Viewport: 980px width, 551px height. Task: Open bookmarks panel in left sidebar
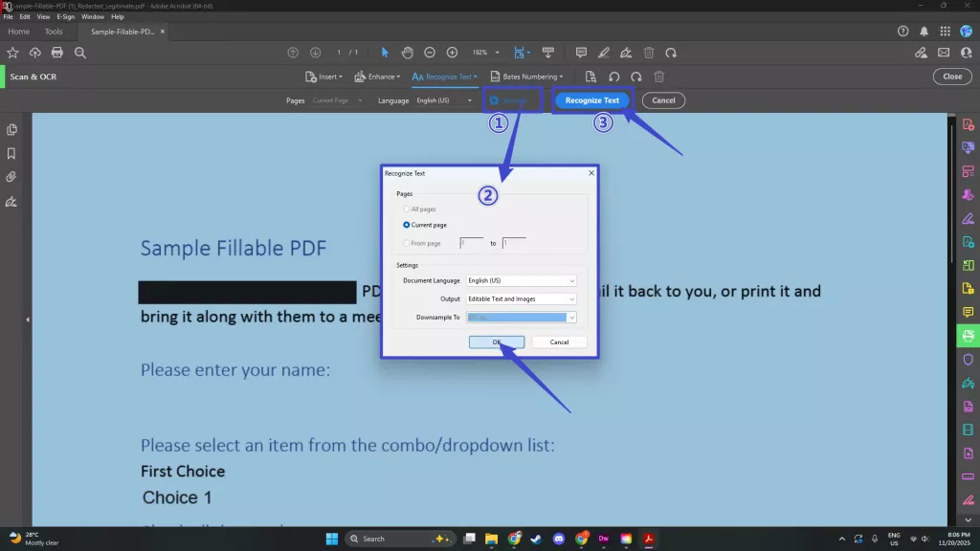click(11, 154)
